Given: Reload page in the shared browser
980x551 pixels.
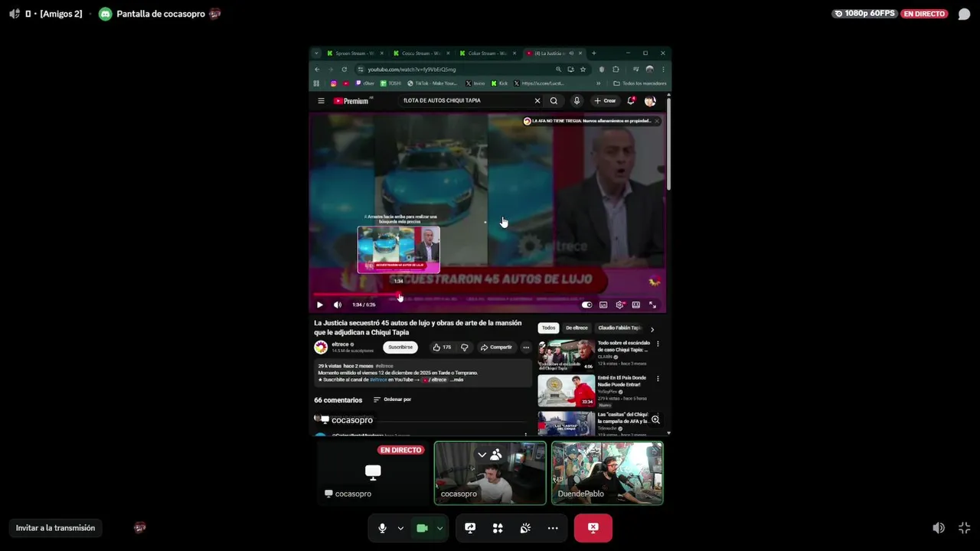Looking at the screenshot, I should pyautogui.click(x=344, y=70).
